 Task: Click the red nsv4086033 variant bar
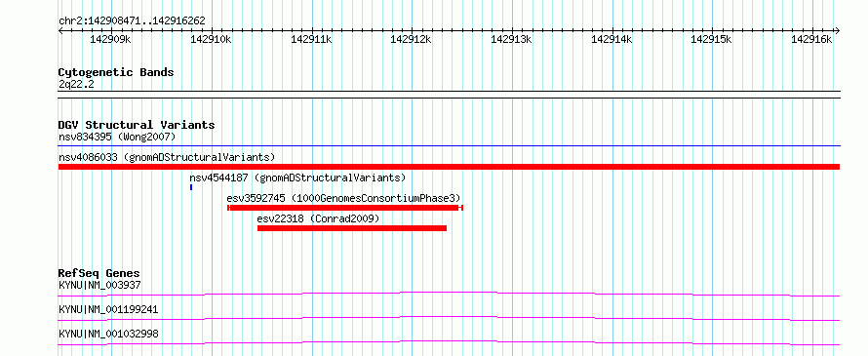[x=449, y=167]
